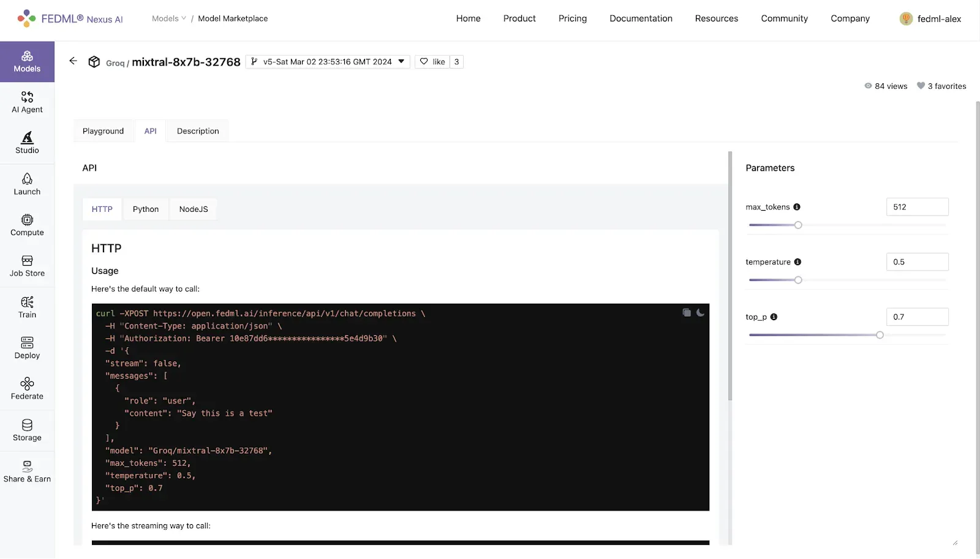
Task: Open the Product menu
Action: coord(519,19)
